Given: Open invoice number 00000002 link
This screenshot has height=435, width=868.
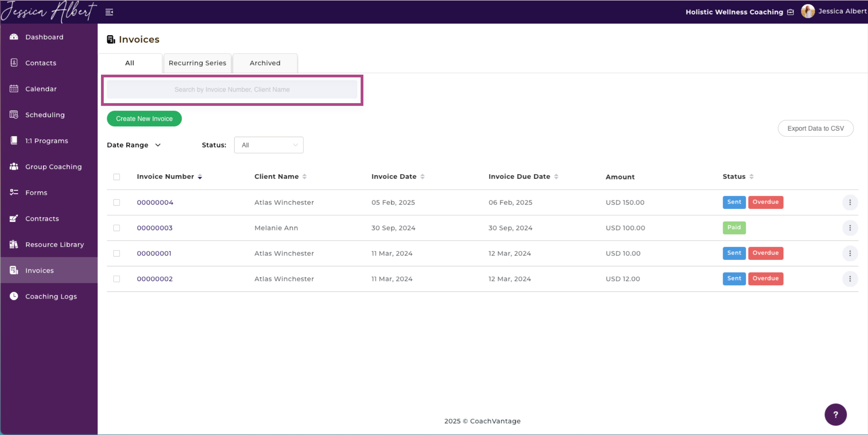Looking at the screenshot, I should pyautogui.click(x=155, y=279).
